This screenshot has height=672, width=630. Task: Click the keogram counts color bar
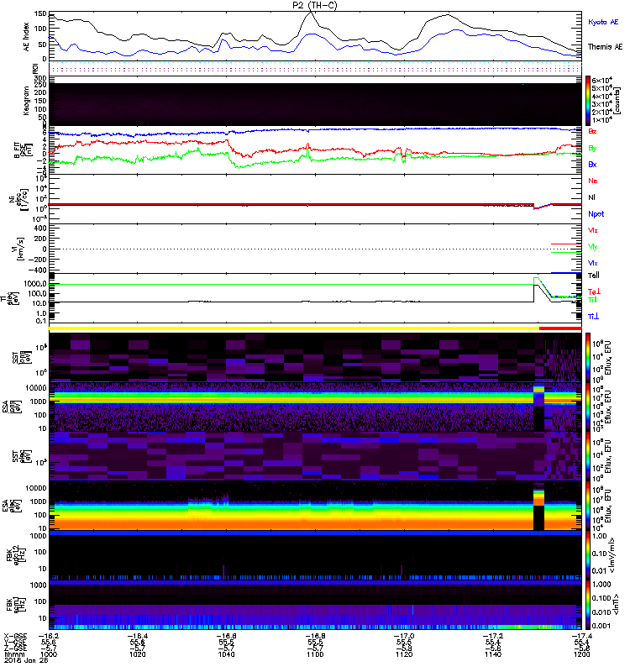click(x=587, y=100)
